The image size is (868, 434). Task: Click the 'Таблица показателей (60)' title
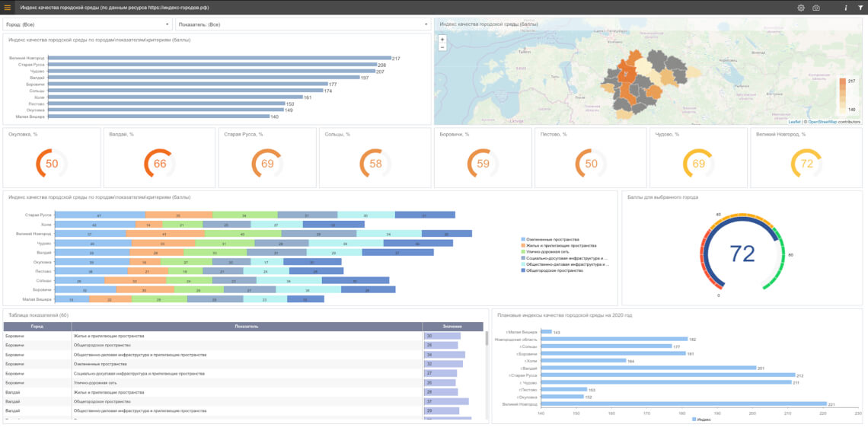38,315
